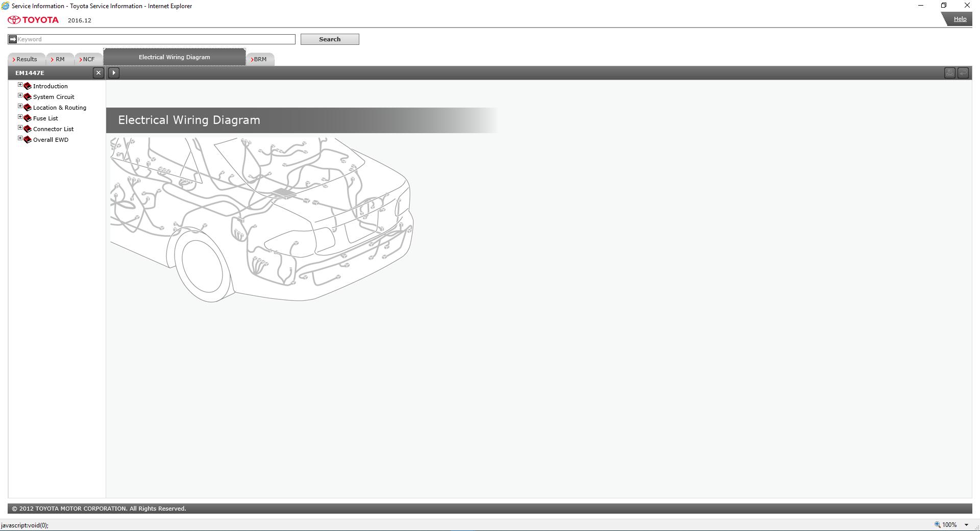Click the car wiring harness illustration
This screenshot has width=980, height=531.
(x=261, y=219)
